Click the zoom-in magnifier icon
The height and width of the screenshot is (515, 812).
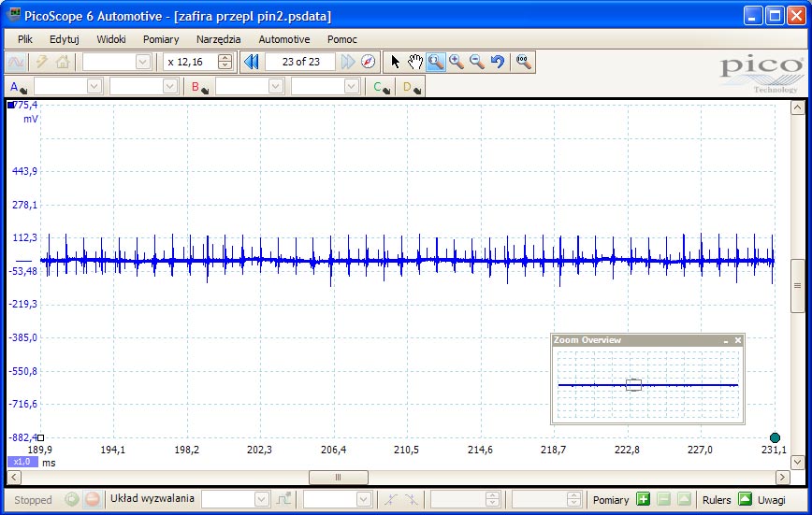[x=457, y=62]
